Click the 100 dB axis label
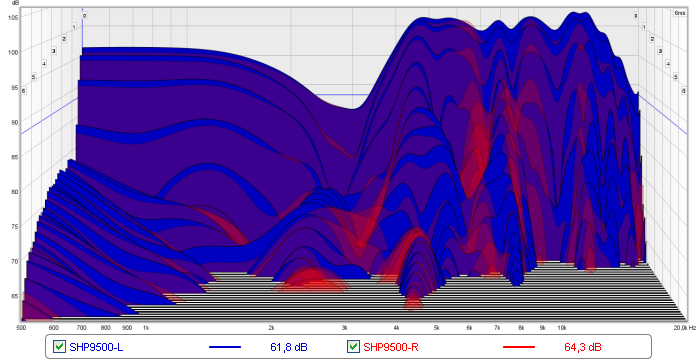Viewport: 697px width, 360px height. pyautogui.click(x=13, y=52)
